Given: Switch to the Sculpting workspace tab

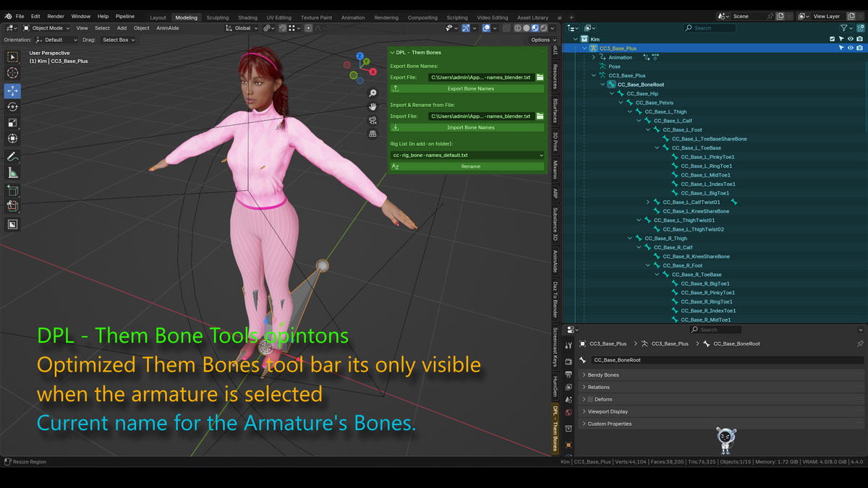Looking at the screenshot, I should [x=217, y=17].
